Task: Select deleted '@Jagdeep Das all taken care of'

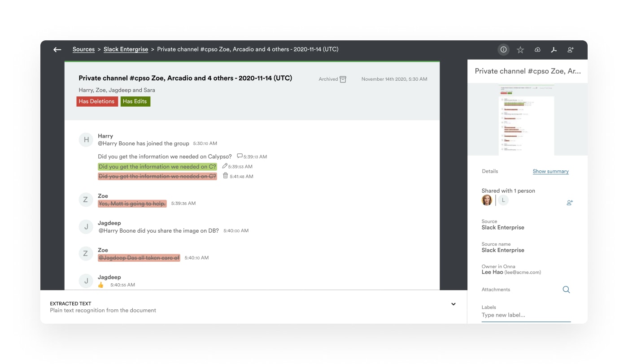Action: (x=139, y=258)
